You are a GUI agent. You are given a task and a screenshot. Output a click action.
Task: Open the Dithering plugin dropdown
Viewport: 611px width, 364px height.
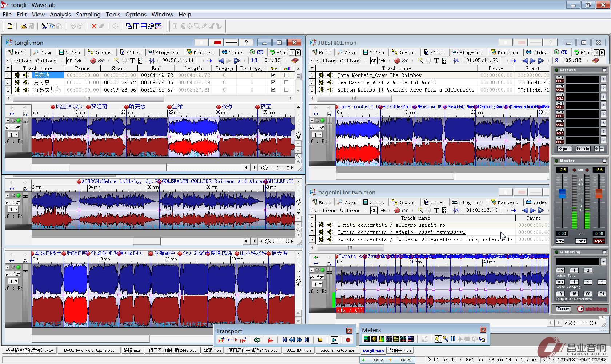pos(603,262)
